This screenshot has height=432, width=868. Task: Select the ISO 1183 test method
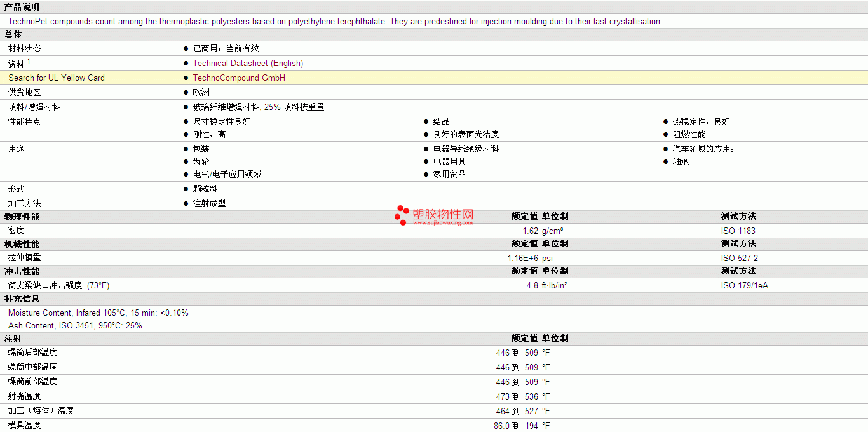coord(738,231)
